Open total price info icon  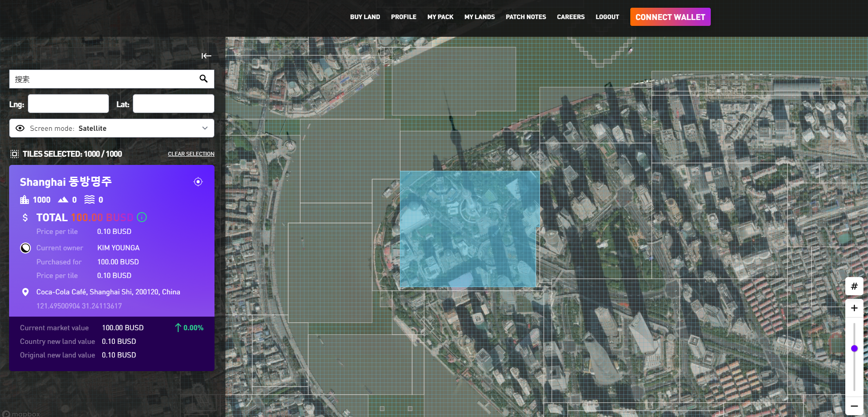(142, 218)
